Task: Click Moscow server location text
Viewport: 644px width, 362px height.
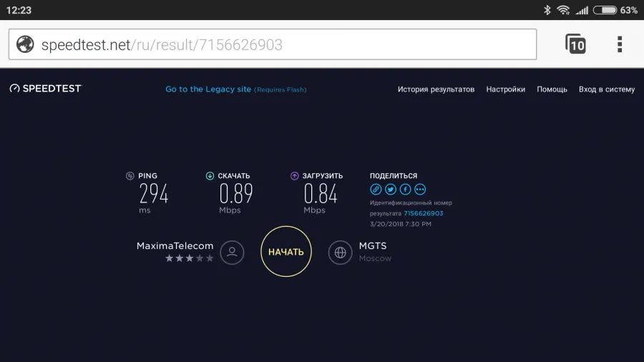Action: pyautogui.click(x=375, y=258)
